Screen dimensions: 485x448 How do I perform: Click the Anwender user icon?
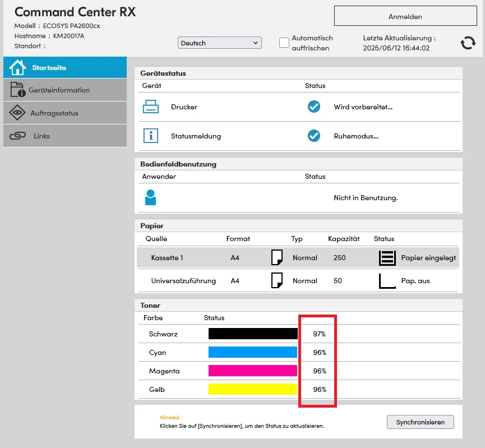coord(150,197)
